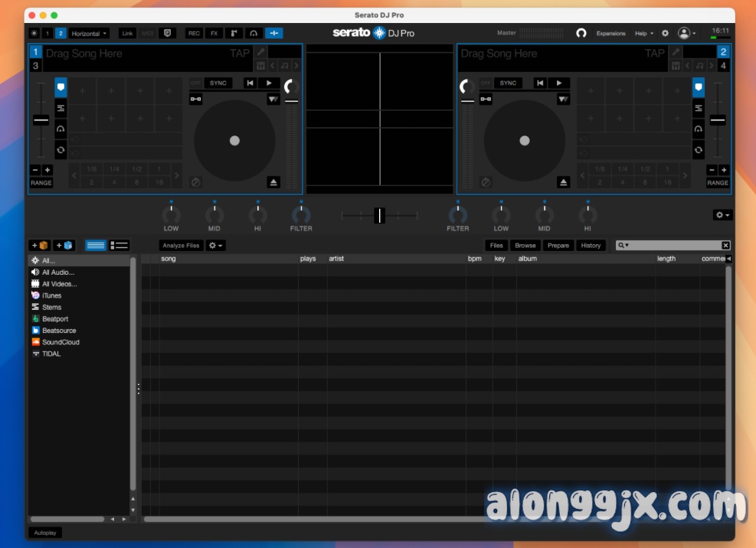The height and width of the screenshot is (548, 756).
Task: Switch library to two-column list view
Action: (119, 245)
